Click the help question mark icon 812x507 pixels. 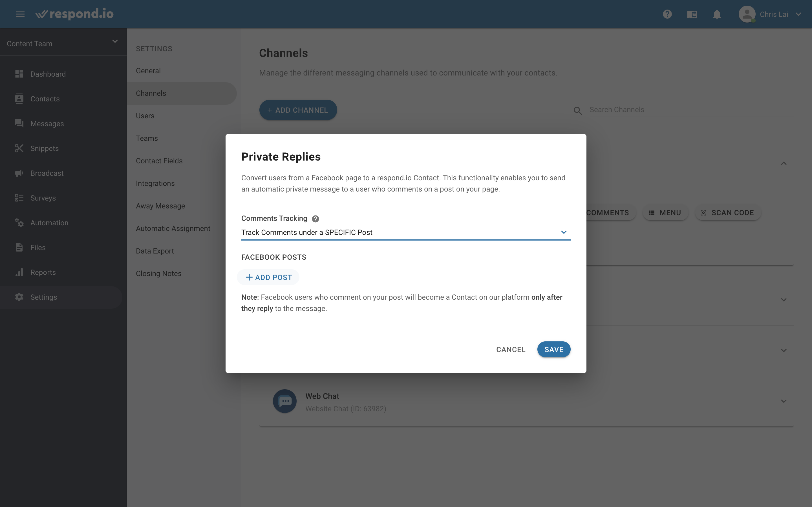tap(315, 219)
